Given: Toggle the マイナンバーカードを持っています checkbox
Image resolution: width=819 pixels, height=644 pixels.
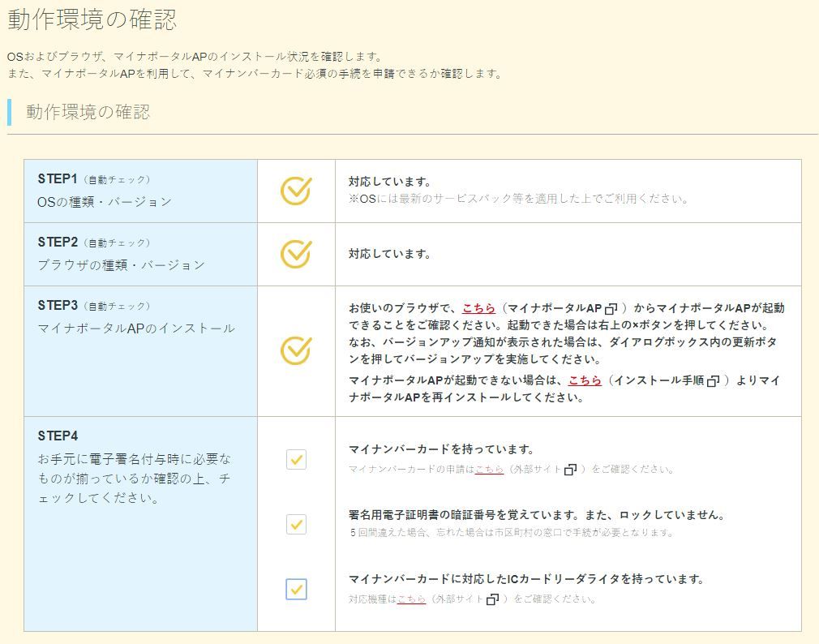Looking at the screenshot, I should [296, 460].
